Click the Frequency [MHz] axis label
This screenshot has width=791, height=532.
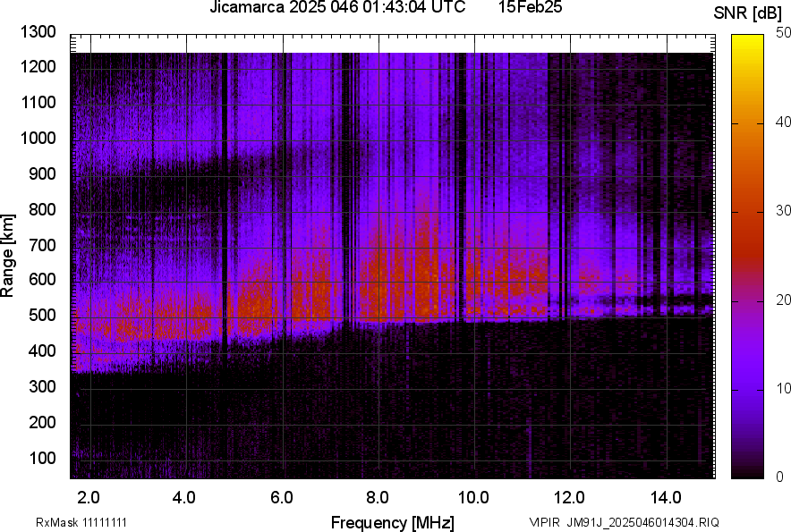pos(392,522)
